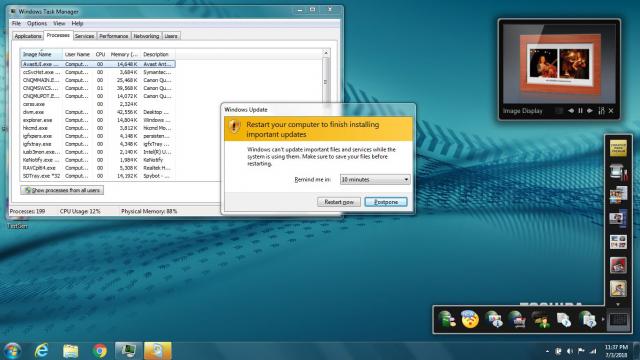Screen dimensions: 640x360
Task: Sort processes by Image Name column
Action: (x=42, y=54)
